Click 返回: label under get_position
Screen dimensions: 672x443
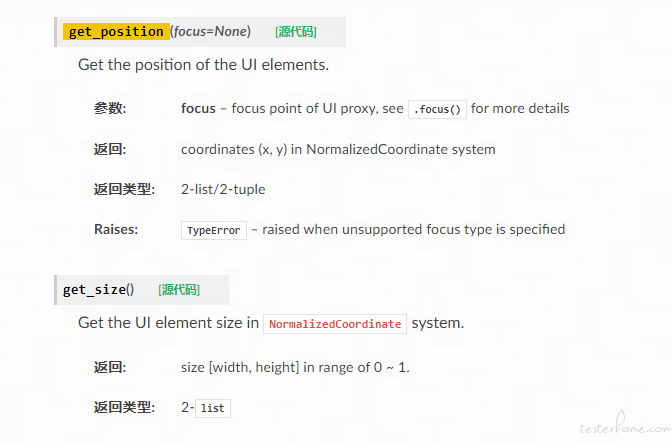pos(110,149)
